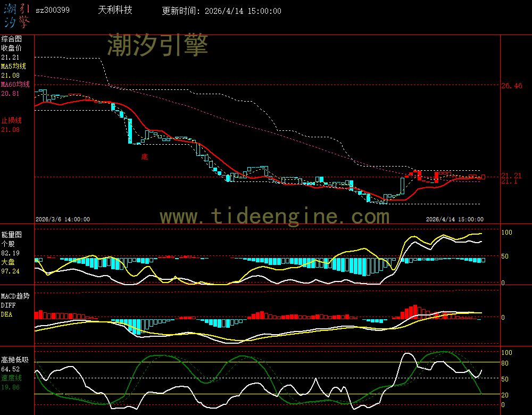The image size is (532, 415).
Task: Select the stock code sz300399
Action: tap(52, 11)
